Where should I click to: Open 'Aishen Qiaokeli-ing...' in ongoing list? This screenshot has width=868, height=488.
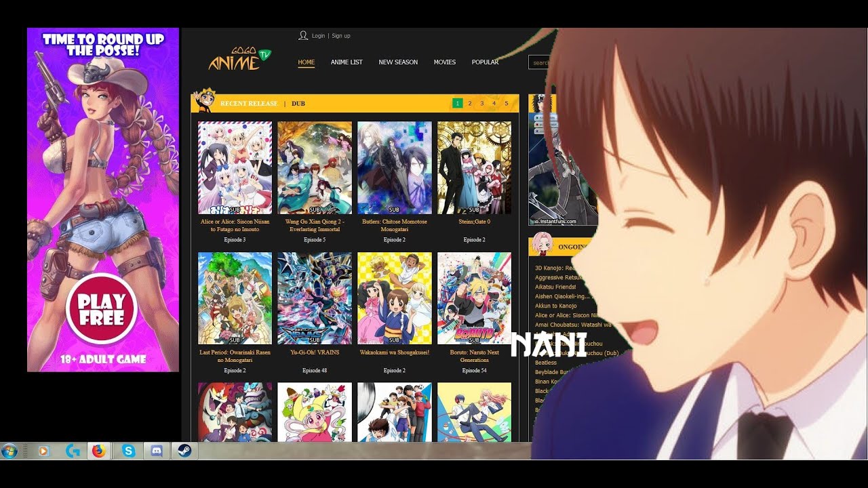pos(564,297)
